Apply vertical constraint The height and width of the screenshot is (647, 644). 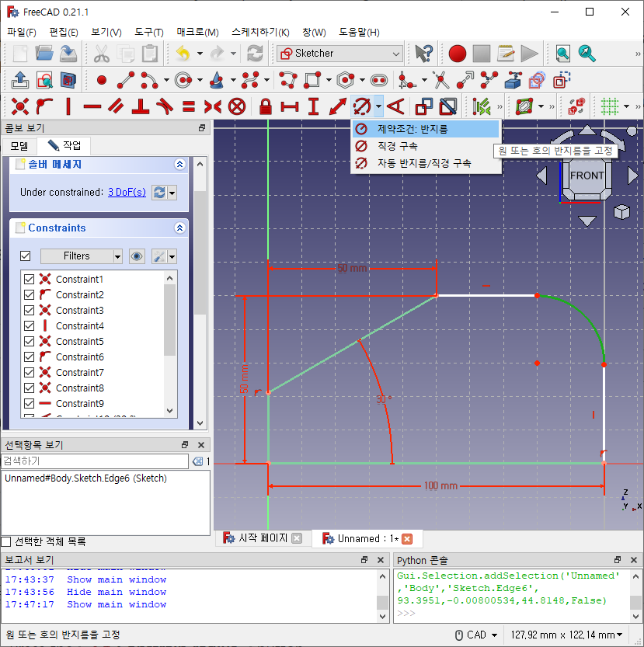tap(68, 106)
